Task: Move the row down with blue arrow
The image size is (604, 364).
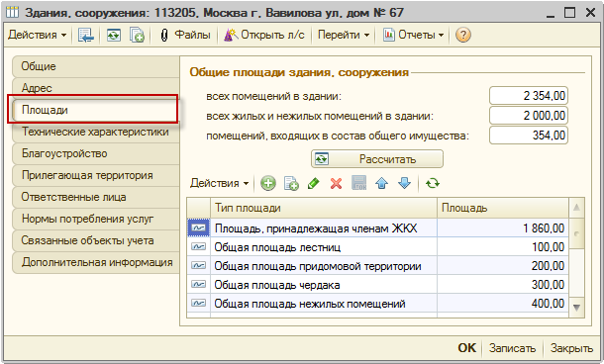Action: point(404,183)
